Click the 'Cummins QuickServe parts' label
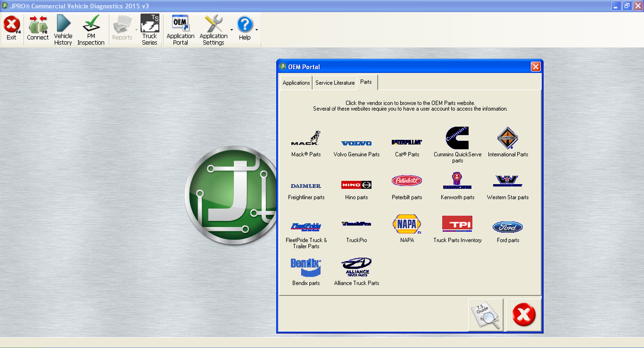The height and width of the screenshot is (348, 644). [x=457, y=157]
